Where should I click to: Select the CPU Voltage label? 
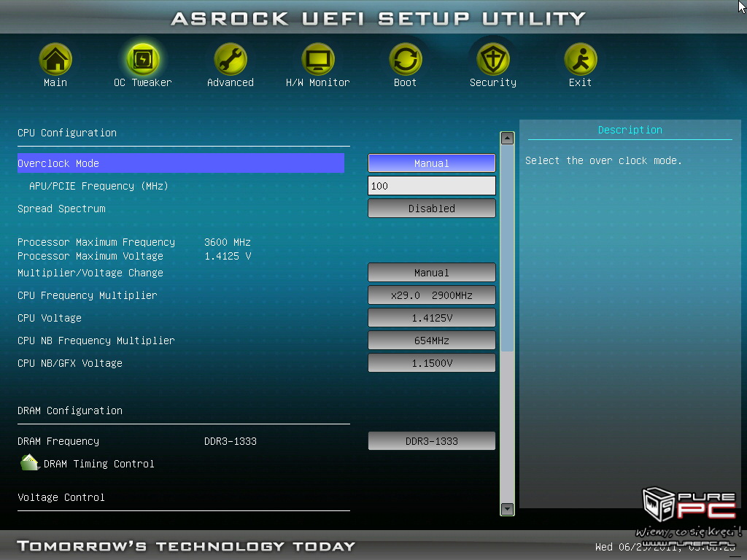click(50, 318)
